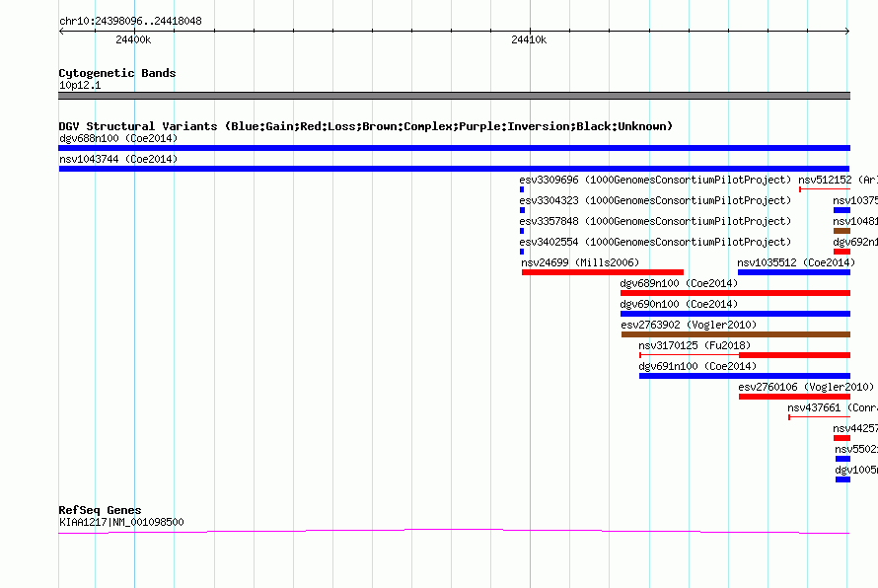Open the esv2760106 (Vogler2010) label
Image resolution: width=878 pixels, height=588 pixels.
[806, 387]
